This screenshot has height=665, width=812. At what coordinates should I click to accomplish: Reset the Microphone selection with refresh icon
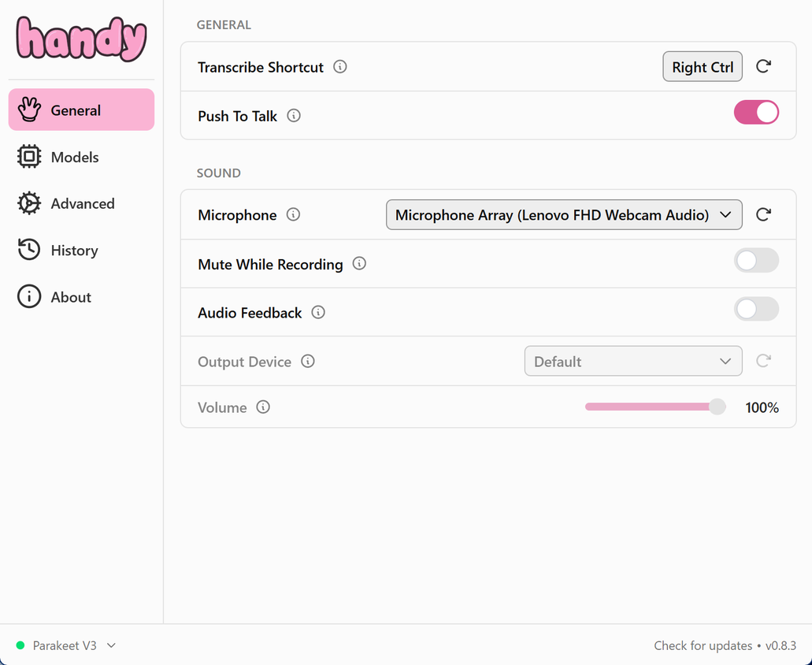coord(763,214)
